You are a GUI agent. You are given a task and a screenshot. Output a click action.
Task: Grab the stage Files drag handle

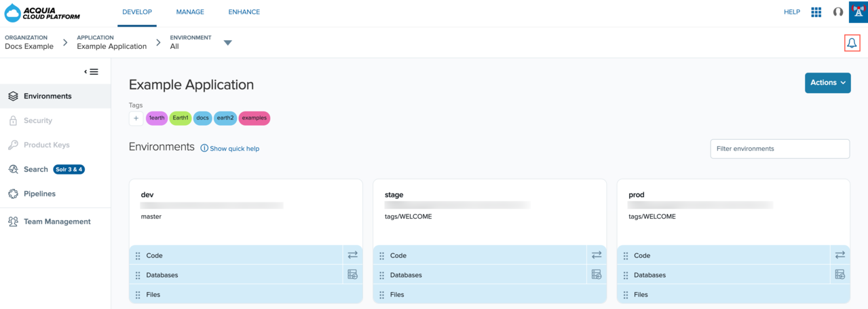click(x=381, y=295)
